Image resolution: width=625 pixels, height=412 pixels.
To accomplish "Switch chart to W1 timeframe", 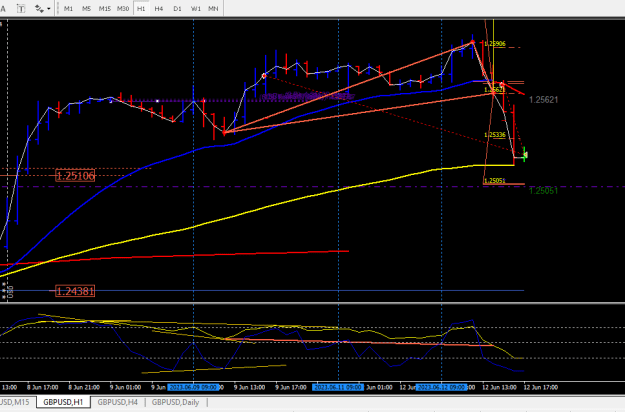I will [196, 8].
